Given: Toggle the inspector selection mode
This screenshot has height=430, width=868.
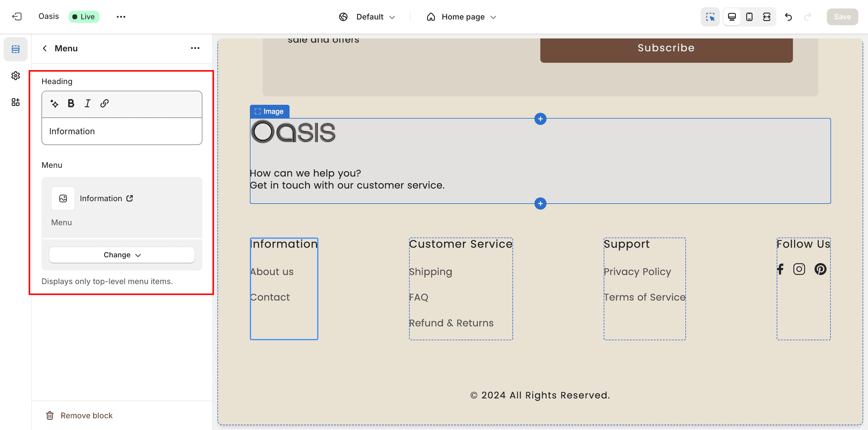Looking at the screenshot, I should coord(710,17).
